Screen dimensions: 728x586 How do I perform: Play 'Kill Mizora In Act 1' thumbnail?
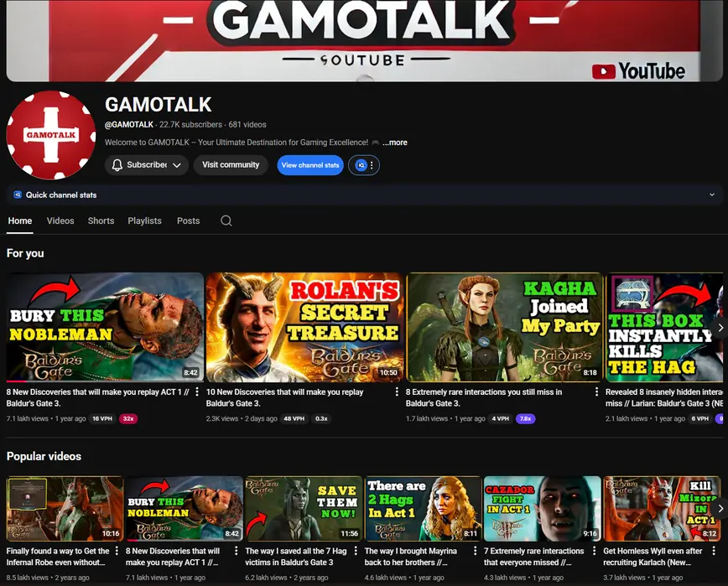click(662, 509)
